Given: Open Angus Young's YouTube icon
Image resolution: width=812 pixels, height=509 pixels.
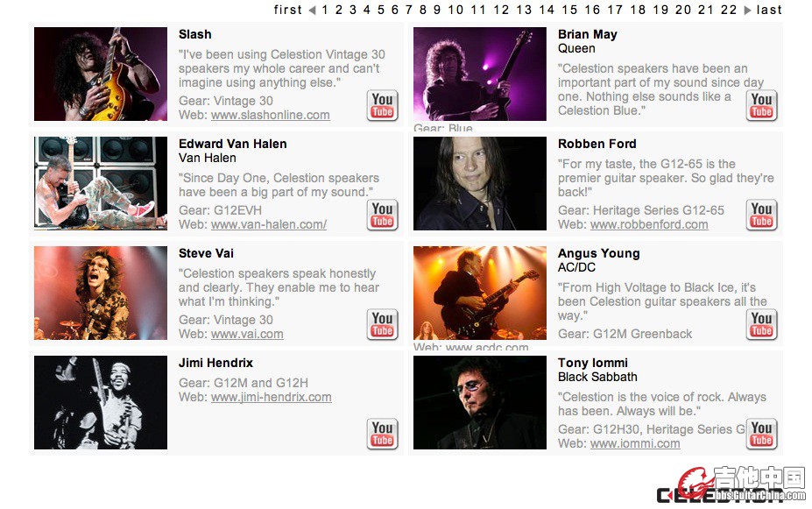Looking at the screenshot, I should (x=761, y=325).
